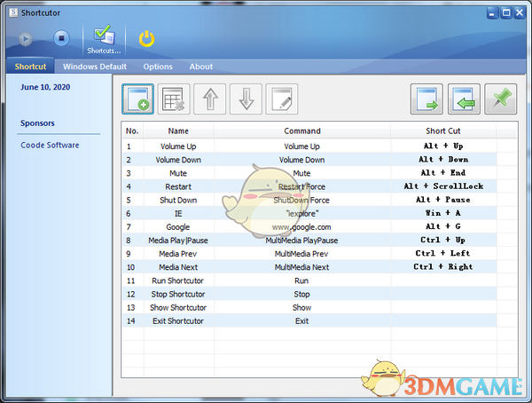This screenshot has height=403, width=532.
Task: Click the Alt + G shortcut cell
Action: pyautogui.click(x=443, y=226)
